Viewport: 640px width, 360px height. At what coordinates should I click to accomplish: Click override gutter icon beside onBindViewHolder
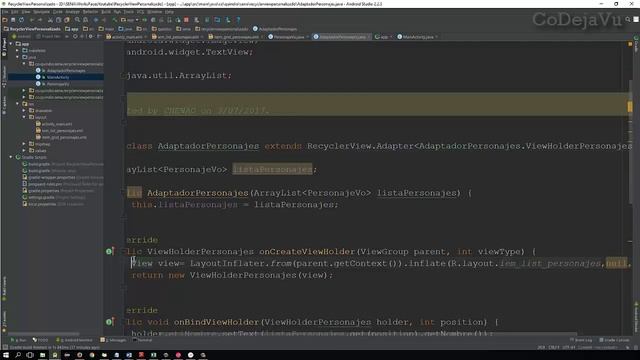(x=109, y=322)
